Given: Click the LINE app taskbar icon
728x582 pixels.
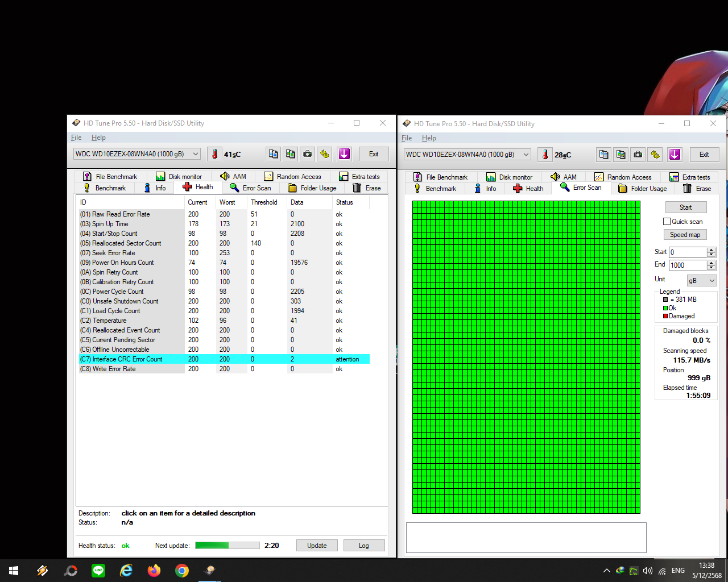Looking at the screenshot, I should [x=98, y=571].
